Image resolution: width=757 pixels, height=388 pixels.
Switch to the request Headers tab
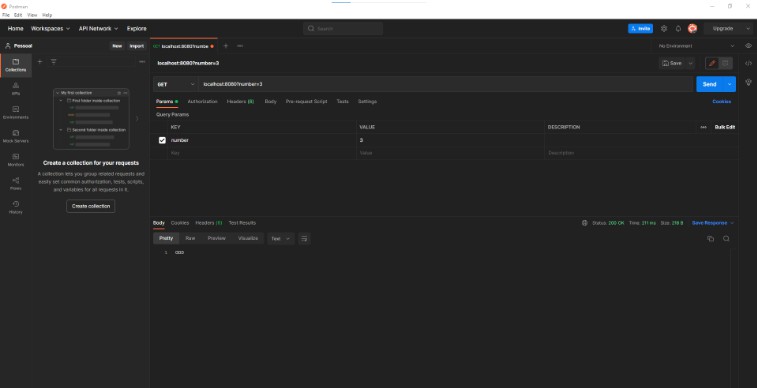click(x=240, y=101)
